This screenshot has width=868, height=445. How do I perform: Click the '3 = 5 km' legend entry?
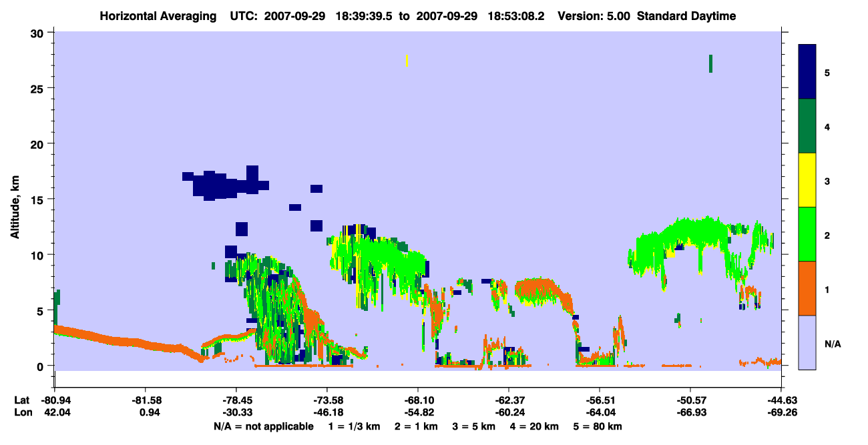coord(474,426)
